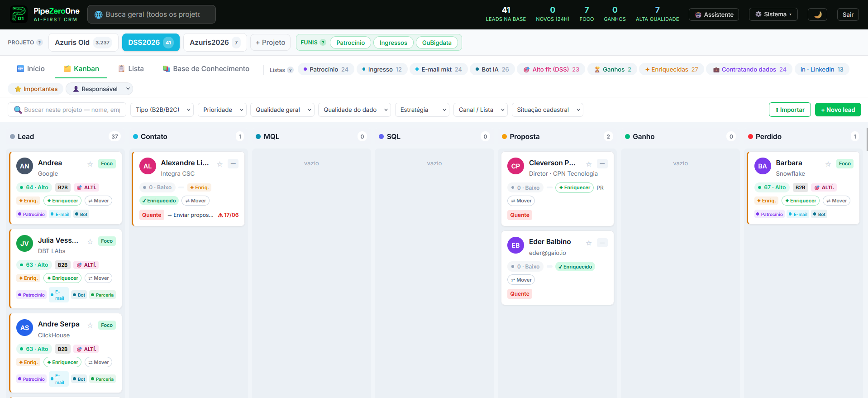Filter by Enriquecidas chip
868x398 pixels.
[672, 69]
